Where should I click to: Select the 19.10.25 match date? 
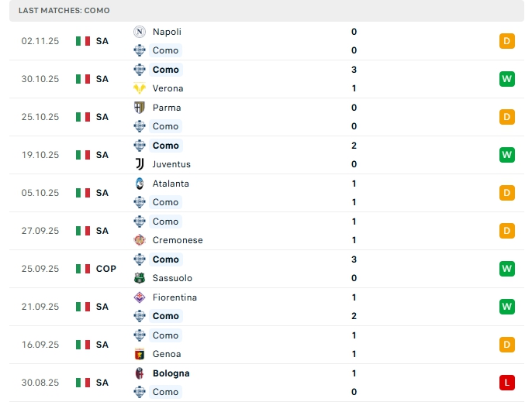coord(40,155)
